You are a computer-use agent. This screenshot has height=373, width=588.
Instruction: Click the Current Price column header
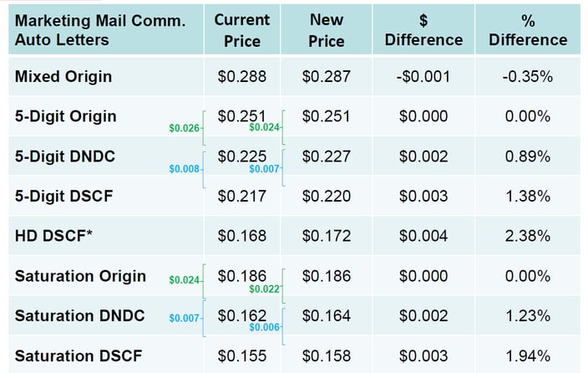(242, 29)
